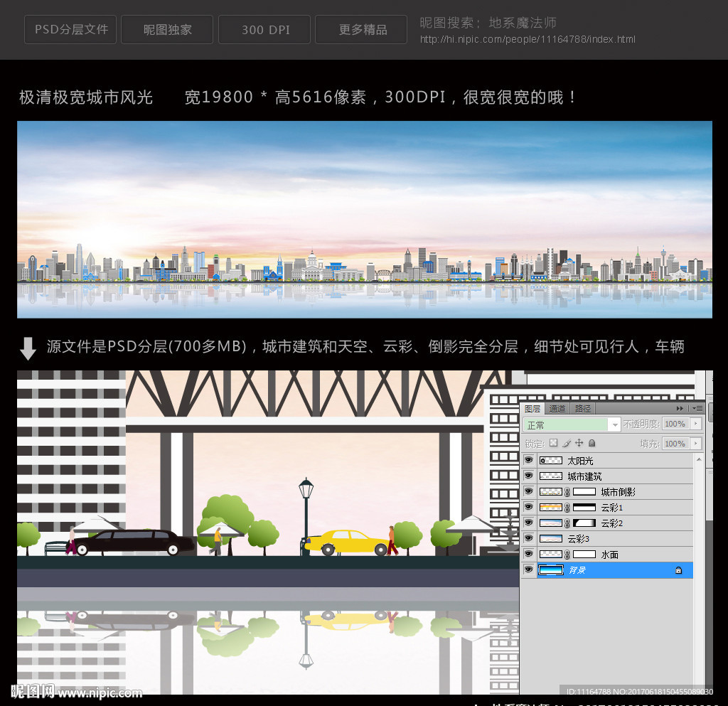
Task: Select the 背景 layer thumbnail
Action: 551,570
